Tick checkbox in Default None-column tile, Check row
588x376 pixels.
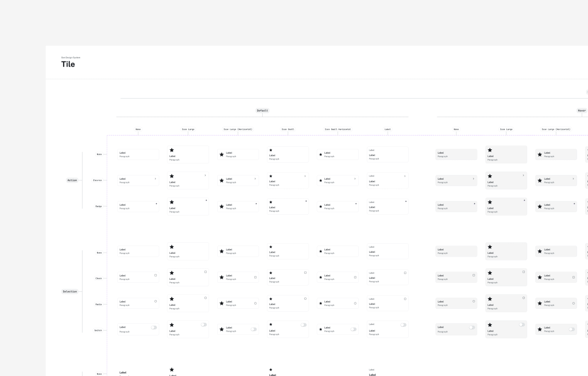(155, 275)
